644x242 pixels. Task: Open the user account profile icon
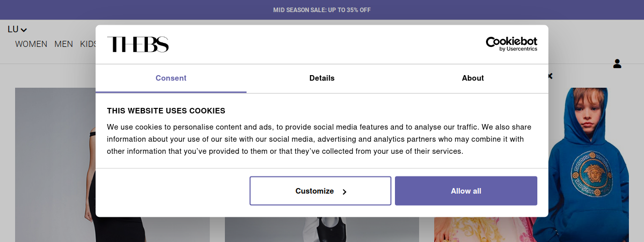[617, 64]
